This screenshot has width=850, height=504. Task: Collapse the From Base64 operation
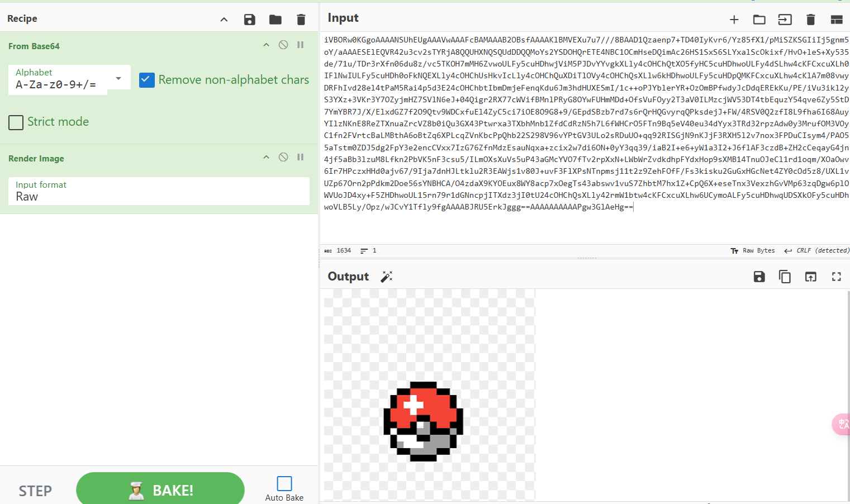tap(266, 45)
